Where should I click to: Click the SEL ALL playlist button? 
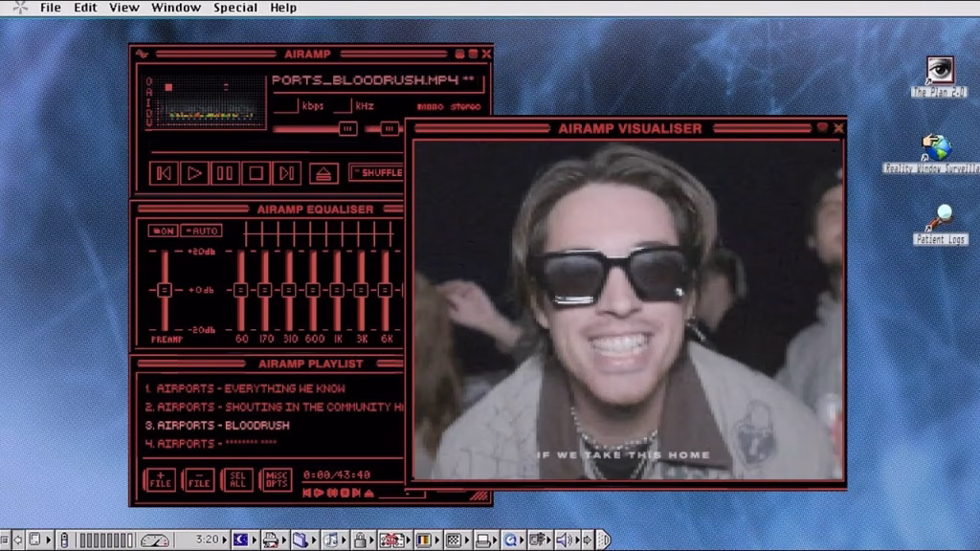click(x=237, y=479)
